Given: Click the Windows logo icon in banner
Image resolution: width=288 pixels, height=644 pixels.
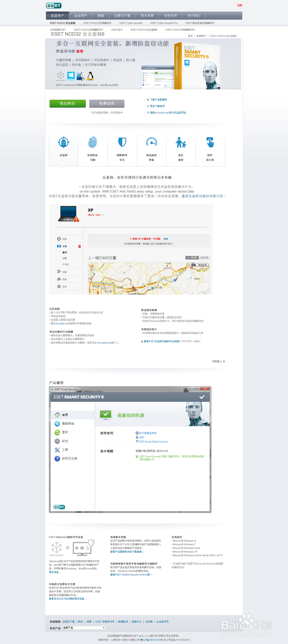Looking at the screenshot, I should pyautogui.click(x=71, y=76).
